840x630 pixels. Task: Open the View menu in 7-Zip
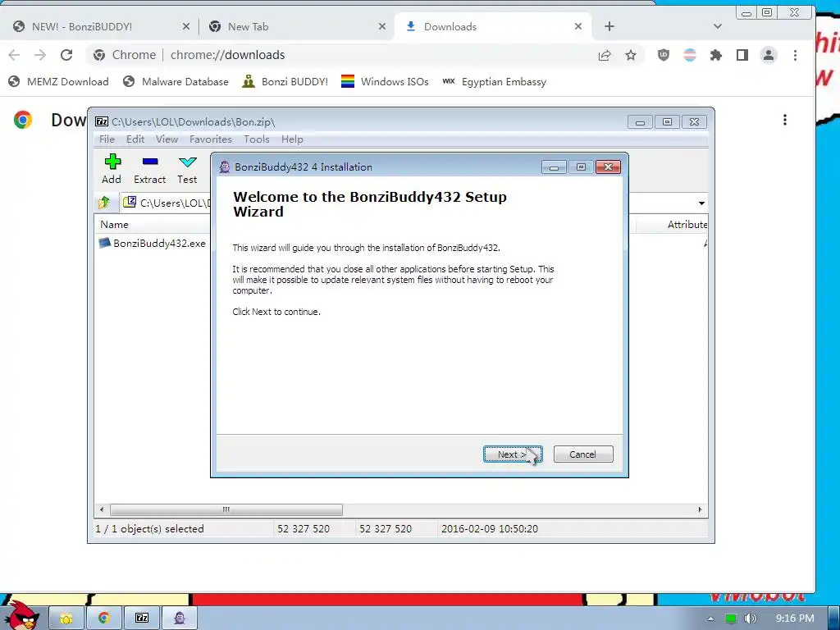click(x=167, y=139)
